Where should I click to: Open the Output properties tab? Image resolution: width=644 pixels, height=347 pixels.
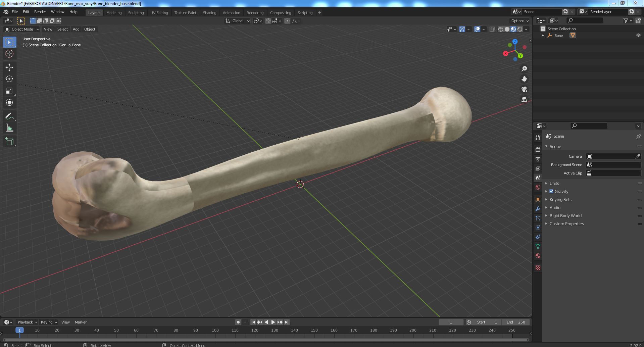(538, 159)
